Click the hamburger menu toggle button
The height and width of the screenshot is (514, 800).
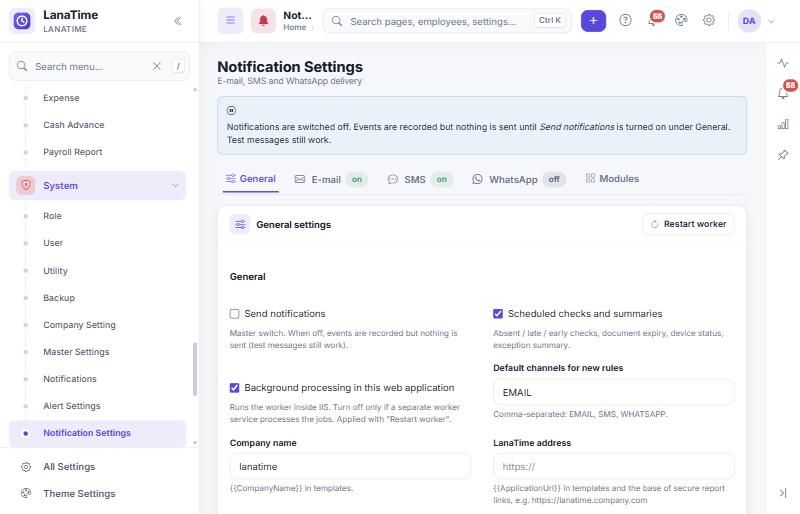(x=231, y=20)
